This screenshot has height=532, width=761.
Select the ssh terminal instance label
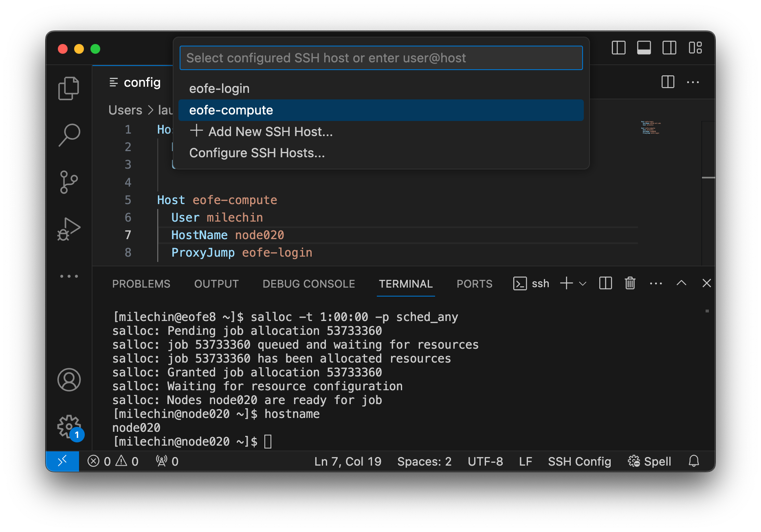coord(531,284)
